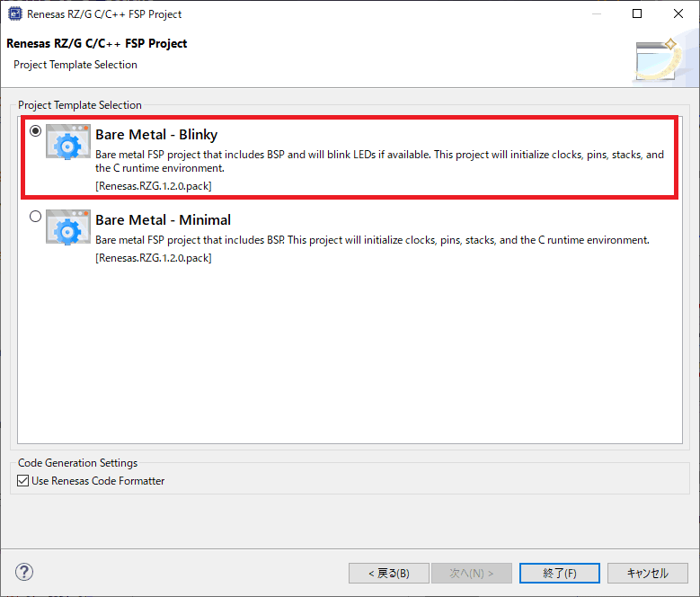
Task: Click the Blinky description about blinking LEDs
Action: click(379, 161)
